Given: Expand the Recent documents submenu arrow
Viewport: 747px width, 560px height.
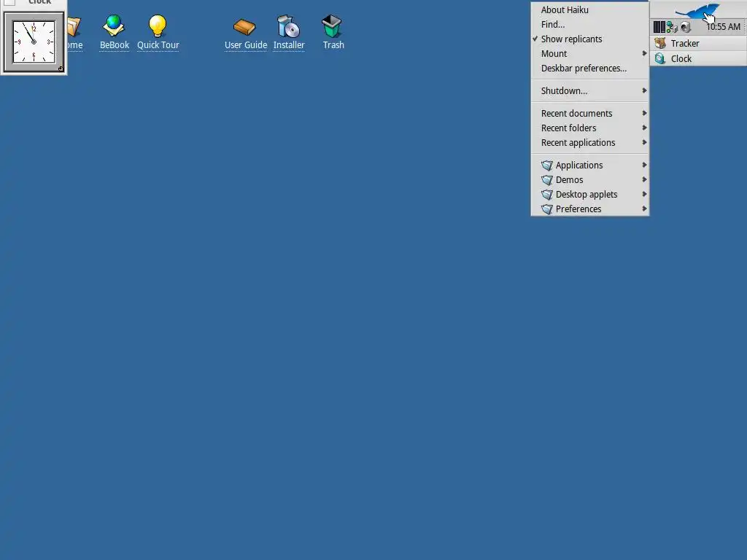Looking at the screenshot, I should [644, 113].
